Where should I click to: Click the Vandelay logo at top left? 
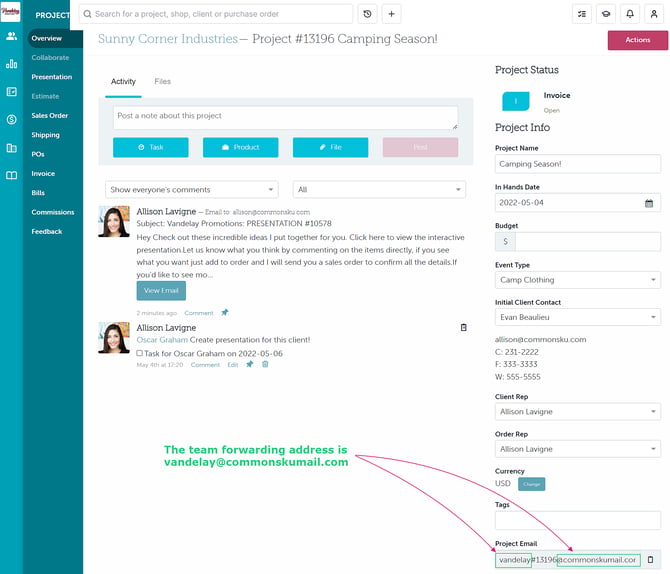(x=10, y=12)
